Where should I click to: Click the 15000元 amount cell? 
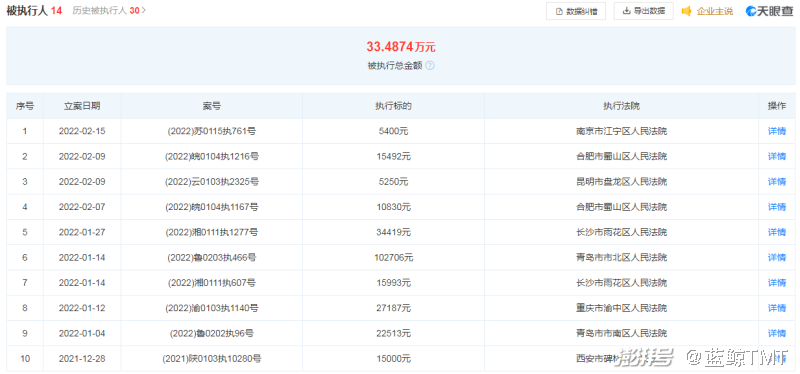(393, 359)
